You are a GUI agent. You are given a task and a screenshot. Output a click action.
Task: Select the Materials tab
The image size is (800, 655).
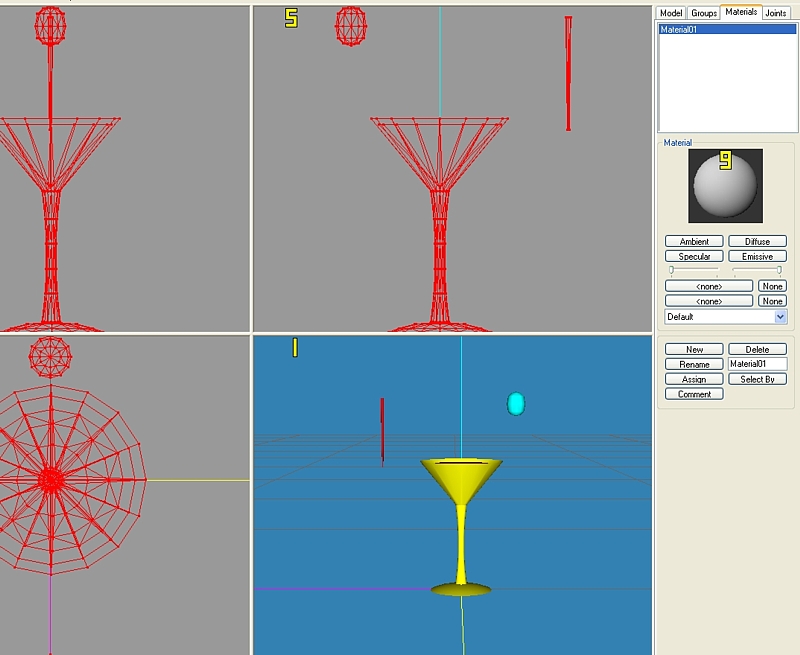tap(741, 12)
